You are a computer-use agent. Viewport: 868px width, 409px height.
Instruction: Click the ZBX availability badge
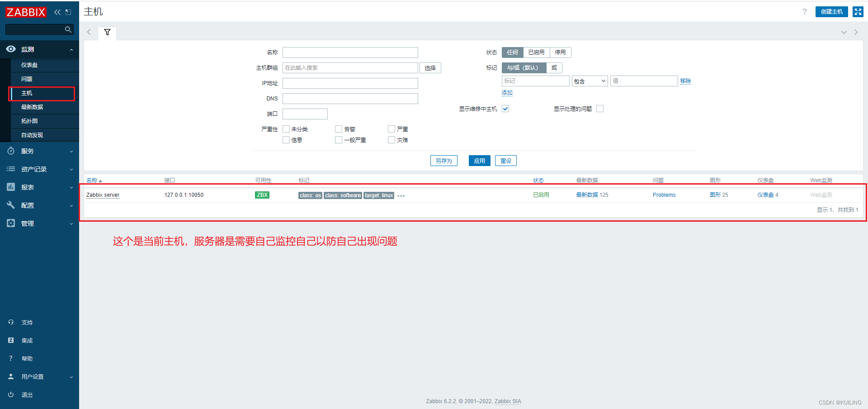262,195
